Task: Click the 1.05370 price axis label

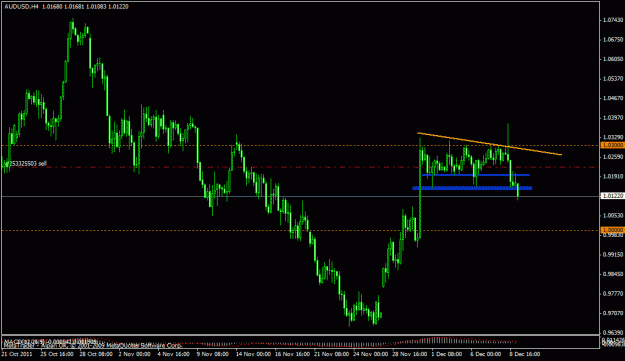Action: (613, 78)
